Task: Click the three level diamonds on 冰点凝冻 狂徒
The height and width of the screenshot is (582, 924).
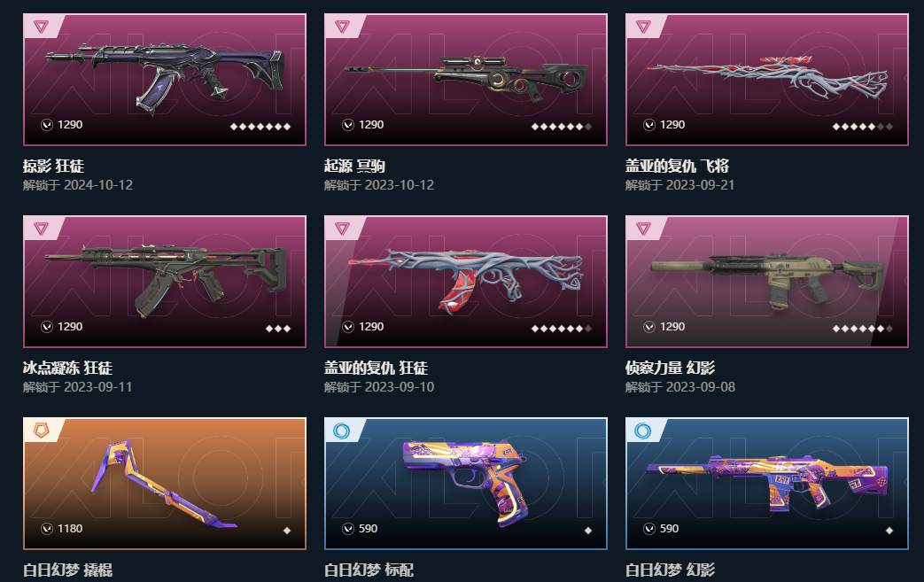Action: point(278,329)
